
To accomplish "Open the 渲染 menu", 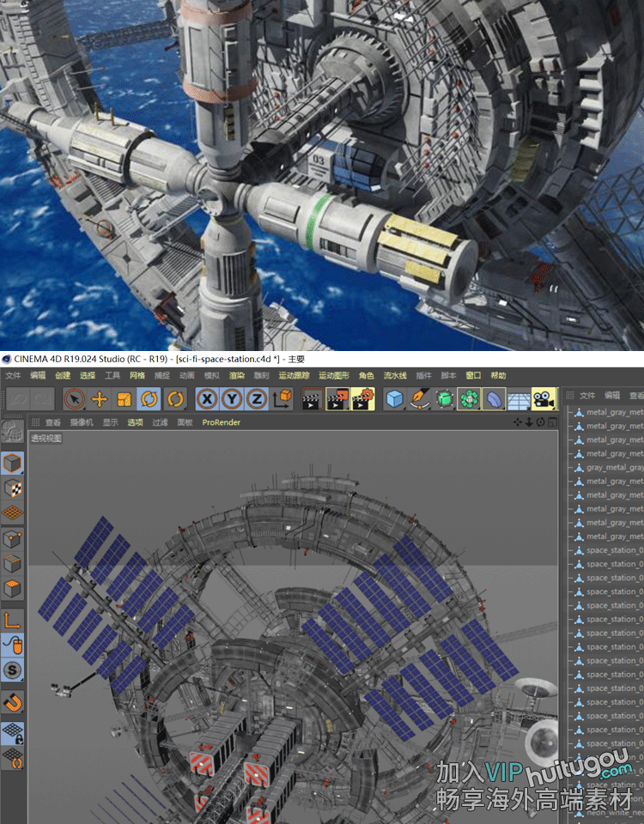I will point(237,376).
